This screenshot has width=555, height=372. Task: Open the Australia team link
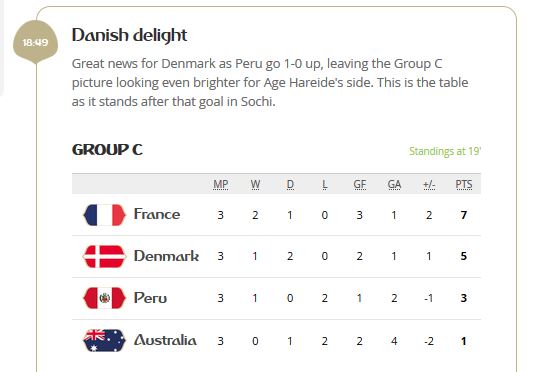(165, 340)
